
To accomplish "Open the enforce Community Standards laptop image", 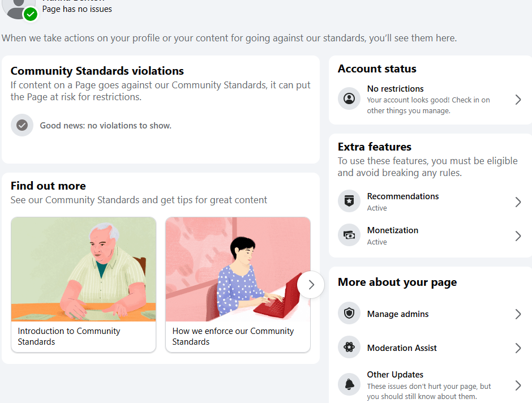I will (x=238, y=269).
